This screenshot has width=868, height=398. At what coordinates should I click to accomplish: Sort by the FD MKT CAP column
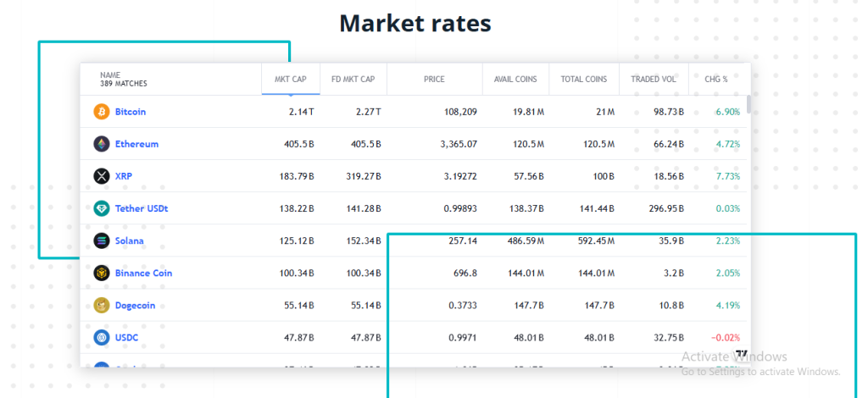[x=353, y=79]
